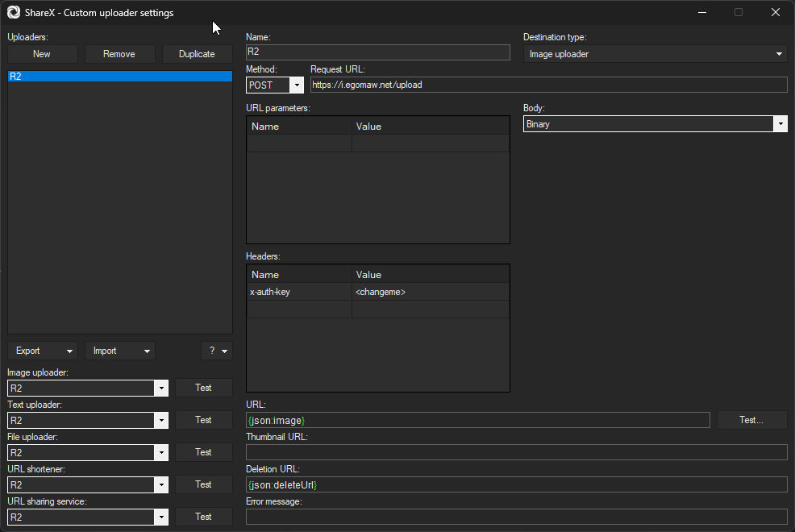Open the Export dropdown menu
Screen dimensions: 795x532
point(43,351)
